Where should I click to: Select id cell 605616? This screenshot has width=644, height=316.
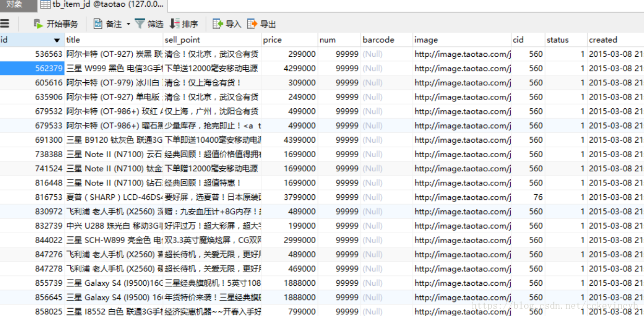click(32, 83)
